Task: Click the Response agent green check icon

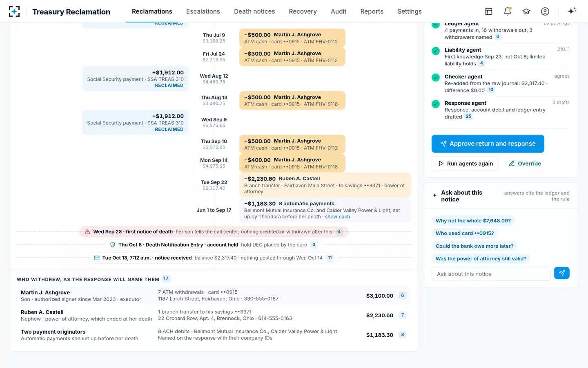Action: pos(436,104)
